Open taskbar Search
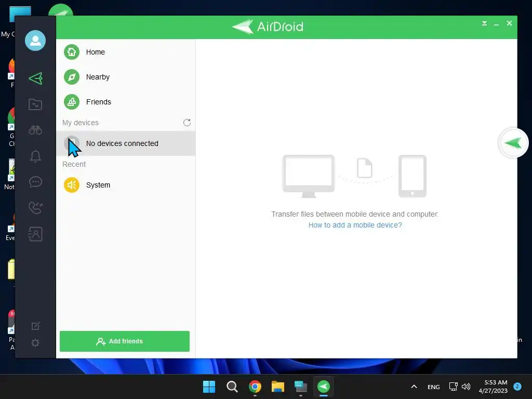The height and width of the screenshot is (399, 532). pos(232,387)
